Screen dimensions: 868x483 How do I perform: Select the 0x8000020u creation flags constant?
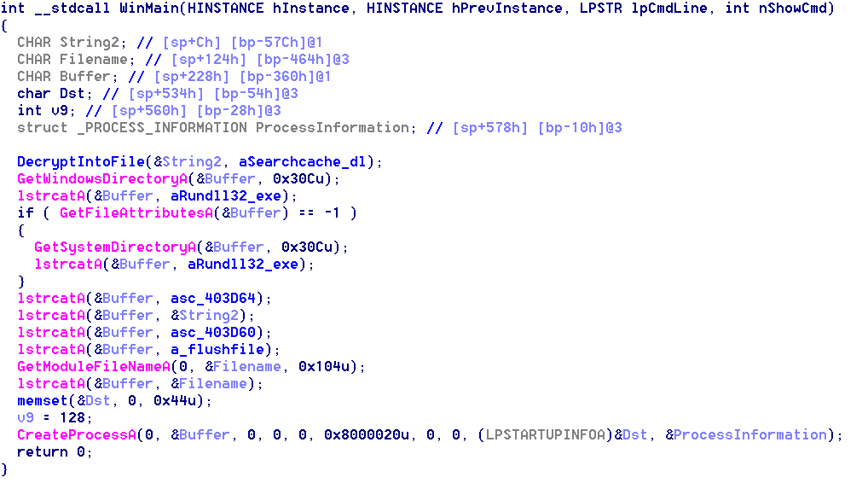point(370,435)
